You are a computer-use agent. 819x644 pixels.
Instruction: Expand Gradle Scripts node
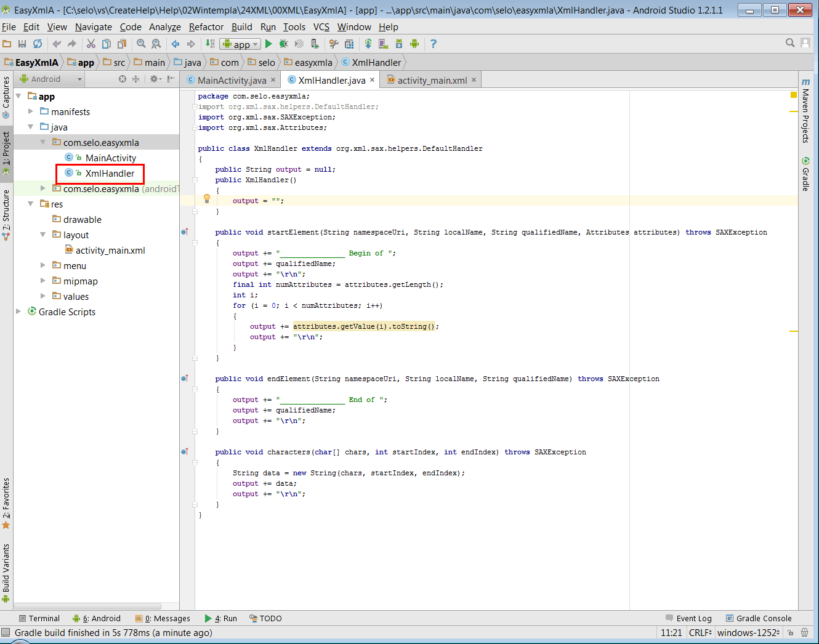[x=18, y=312]
